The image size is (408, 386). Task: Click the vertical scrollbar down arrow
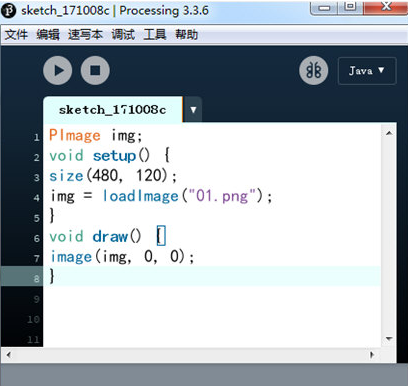pos(389,339)
